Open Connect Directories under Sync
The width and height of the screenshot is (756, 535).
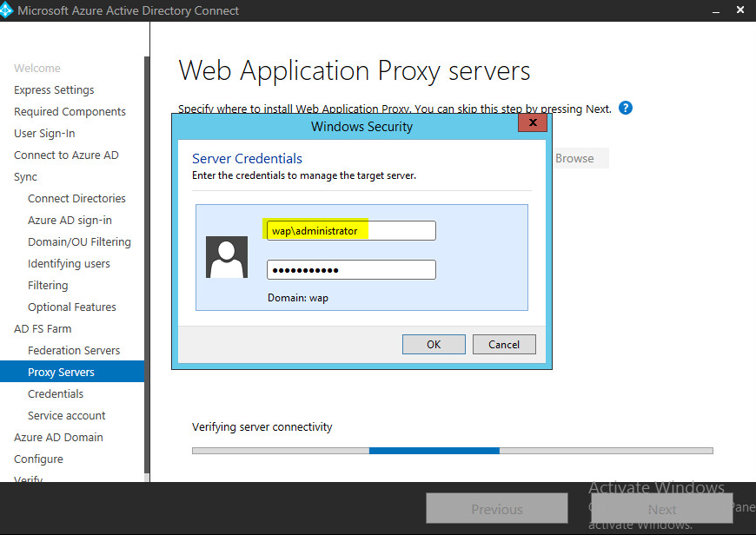tap(76, 199)
